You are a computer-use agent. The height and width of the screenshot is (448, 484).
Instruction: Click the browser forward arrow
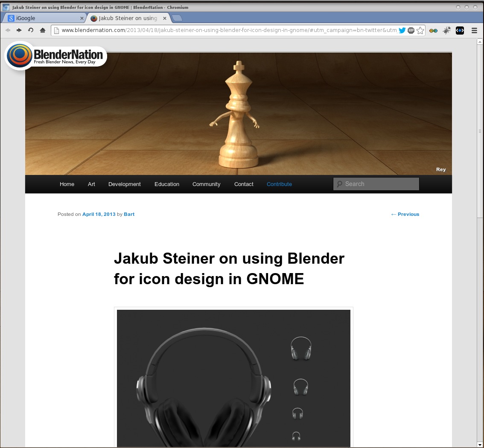pos(19,30)
